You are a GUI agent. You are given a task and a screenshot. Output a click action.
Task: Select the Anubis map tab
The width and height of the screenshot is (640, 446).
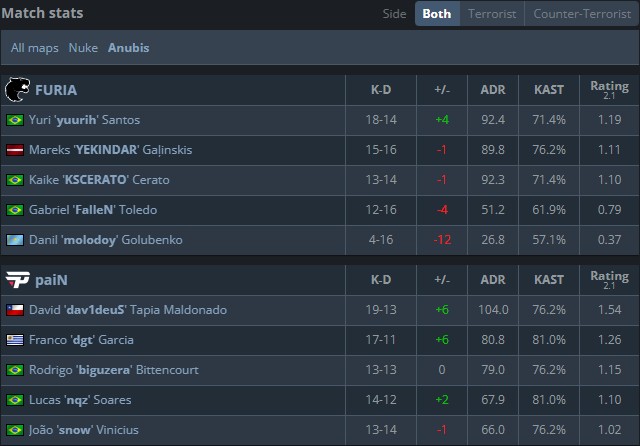coord(129,48)
